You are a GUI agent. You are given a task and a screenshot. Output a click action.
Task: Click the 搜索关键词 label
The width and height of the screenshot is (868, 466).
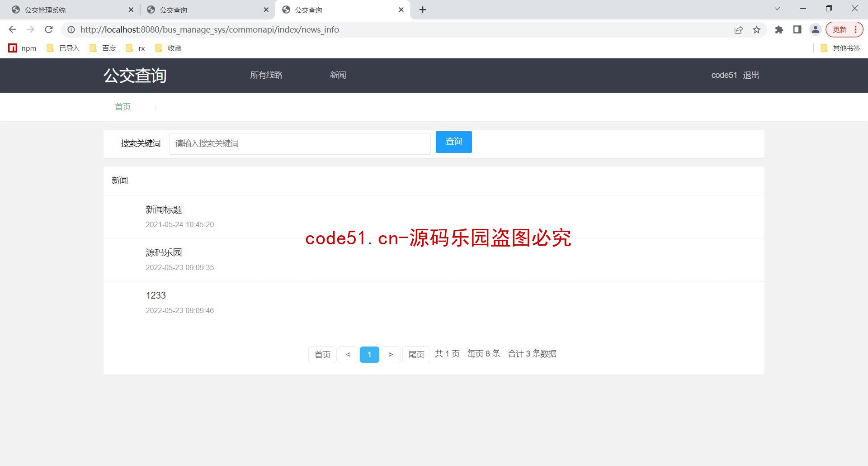(x=141, y=143)
